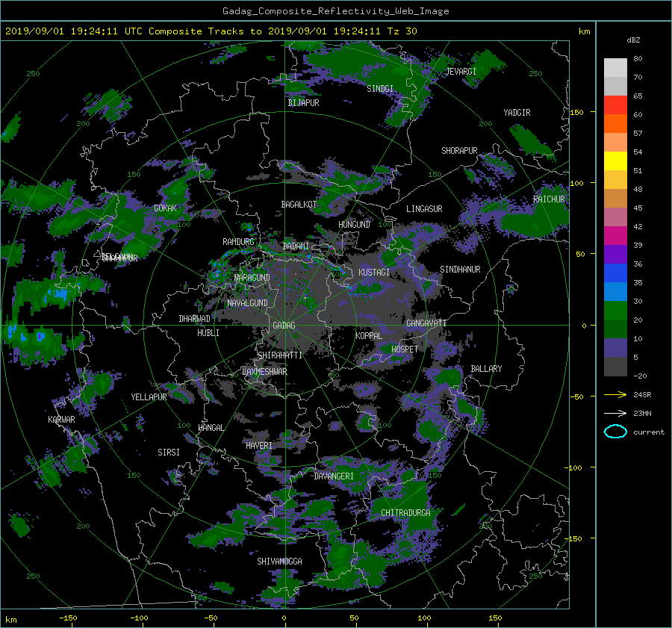Click the BAGALKOT city label
Image resolution: width=672 pixels, height=628 pixels.
[x=299, y=205]
